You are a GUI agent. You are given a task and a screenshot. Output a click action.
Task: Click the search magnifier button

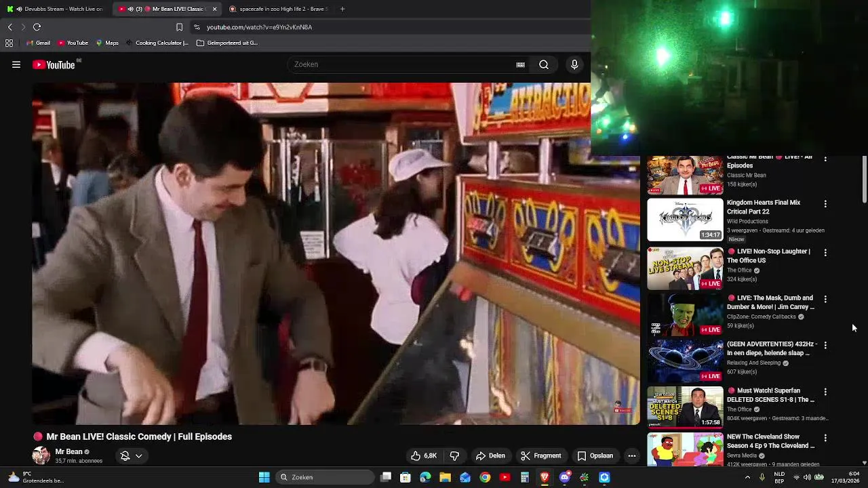(x=544, y=64)
